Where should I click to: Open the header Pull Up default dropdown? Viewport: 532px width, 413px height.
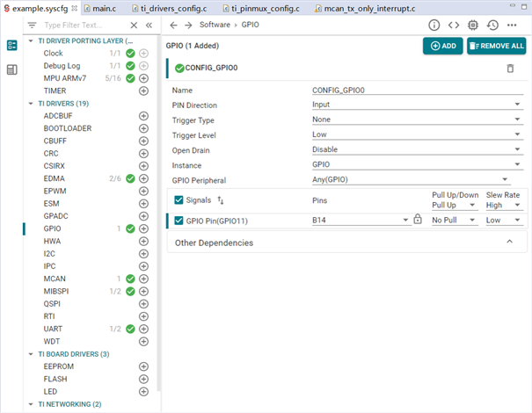pyautogui.click(x=455, y=205)
